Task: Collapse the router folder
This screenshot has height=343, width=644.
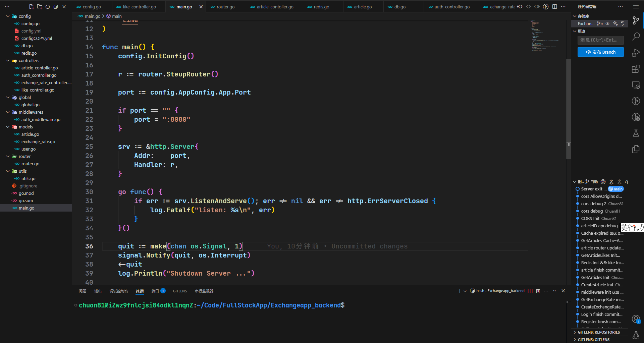Action: pos(8,156)
